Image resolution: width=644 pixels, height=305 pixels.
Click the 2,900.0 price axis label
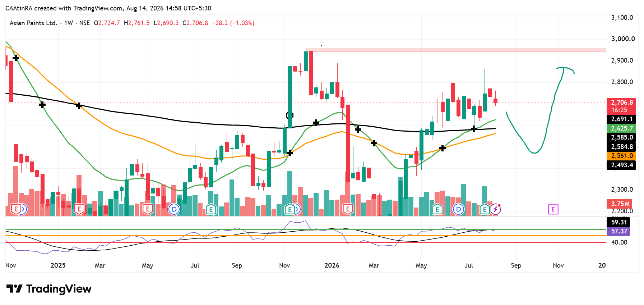click(622, 60)
